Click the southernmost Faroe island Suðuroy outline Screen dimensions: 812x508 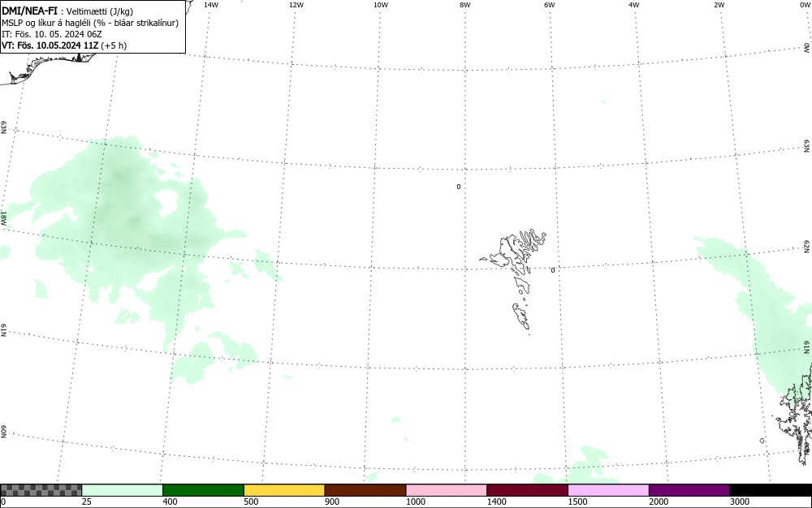pyautogui.click(x=521, y=316)
